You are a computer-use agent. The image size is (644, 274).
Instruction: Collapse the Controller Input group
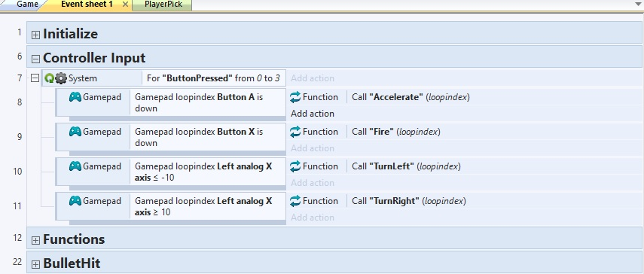click(x=35, y=59)
